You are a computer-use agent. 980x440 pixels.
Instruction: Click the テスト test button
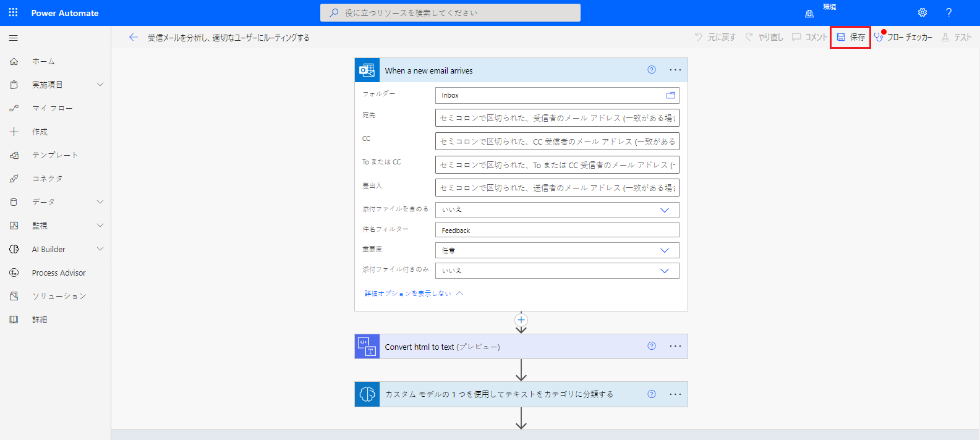pyautogui.click(x=956, y=37)
